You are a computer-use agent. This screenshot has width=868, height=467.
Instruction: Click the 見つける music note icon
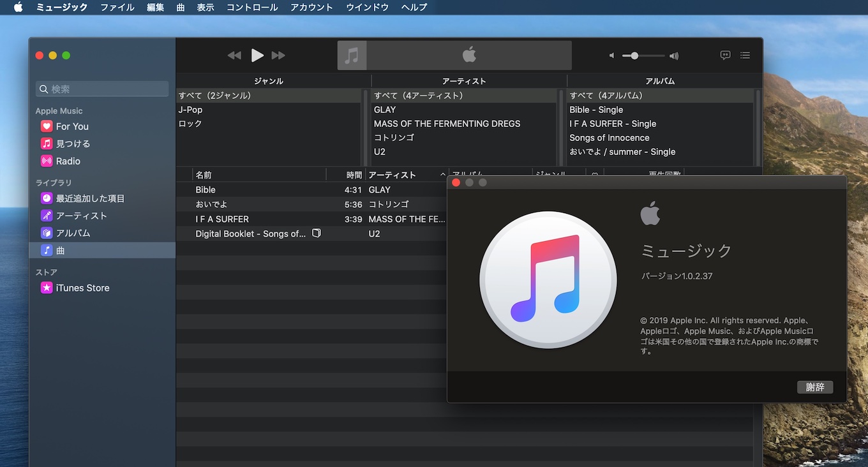pyautogui.click(x=47, y=144)
